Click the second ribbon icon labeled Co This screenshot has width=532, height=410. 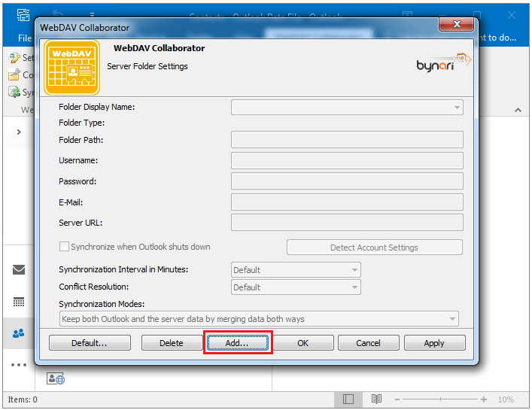click(x=14, y=74)
